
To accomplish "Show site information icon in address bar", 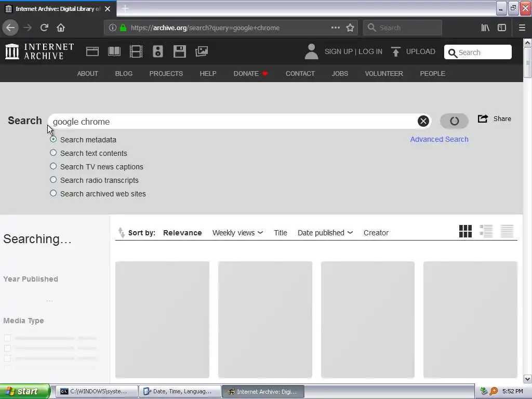I will point(113,28).
